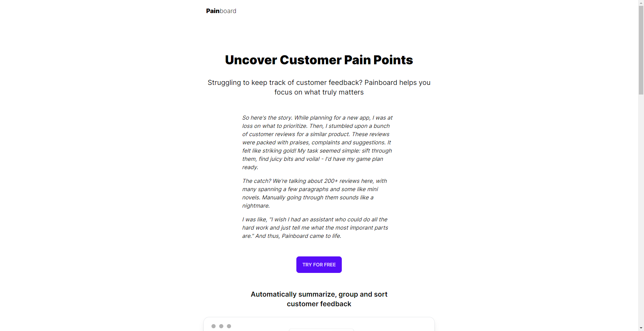Click the 'Struggling to keep track' subtitle text
This screenshot has width=644, height=331.
point(319,87)
